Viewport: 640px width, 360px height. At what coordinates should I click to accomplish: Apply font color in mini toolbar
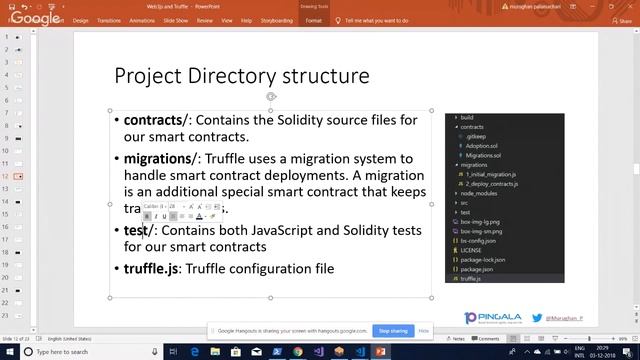click(199, 216)
